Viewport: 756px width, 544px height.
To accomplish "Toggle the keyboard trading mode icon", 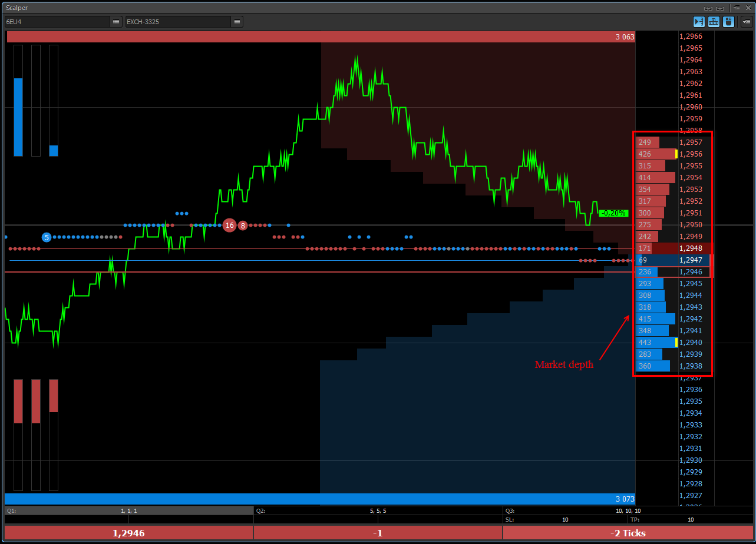I will tap(714, 22).
